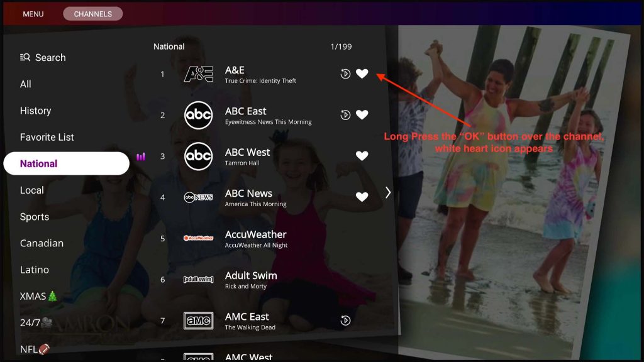The width and height of the screenshot is (644, 362).
Task: Click the A&E channel logo
Action: tap(199, 74)
